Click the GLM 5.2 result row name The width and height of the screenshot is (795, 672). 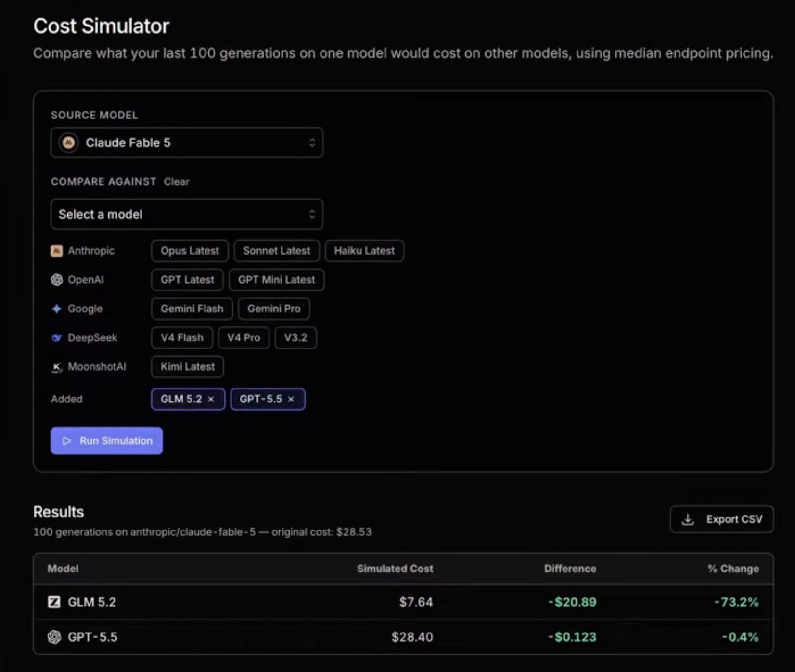click(92, 602)
